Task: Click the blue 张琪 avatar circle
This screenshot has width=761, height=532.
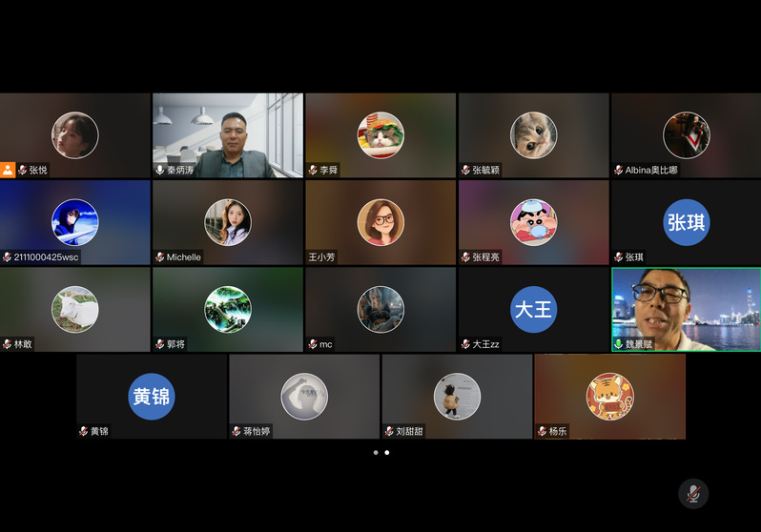Action: coord(687,222)
